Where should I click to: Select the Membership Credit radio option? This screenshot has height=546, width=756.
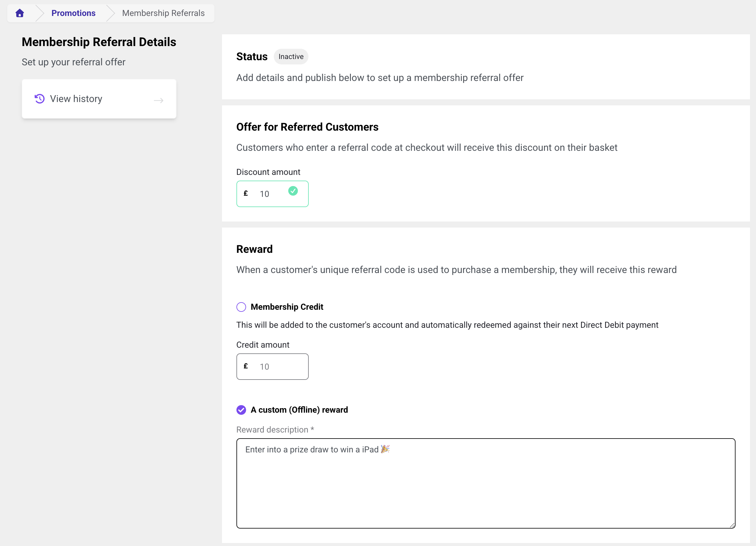pyautogui.click(x=241, y=307)
